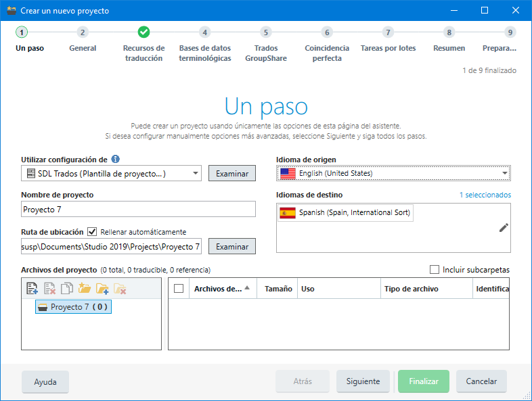Click the green checkmark step icon

click(x=144, y=32)
